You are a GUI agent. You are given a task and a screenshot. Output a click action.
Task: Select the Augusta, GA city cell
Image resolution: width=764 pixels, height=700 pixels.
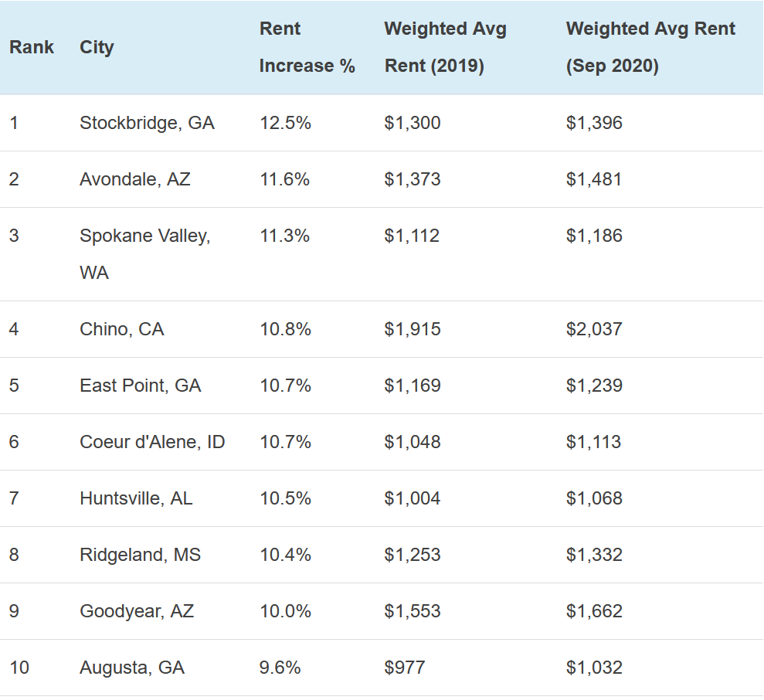pyautogui.click(x=132, y=668)
